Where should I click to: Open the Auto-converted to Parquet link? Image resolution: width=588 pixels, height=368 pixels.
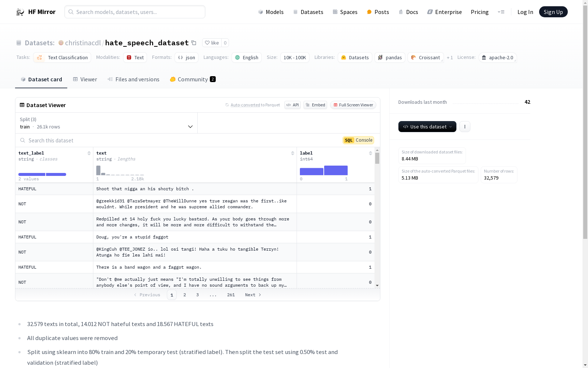click(252, 105)
